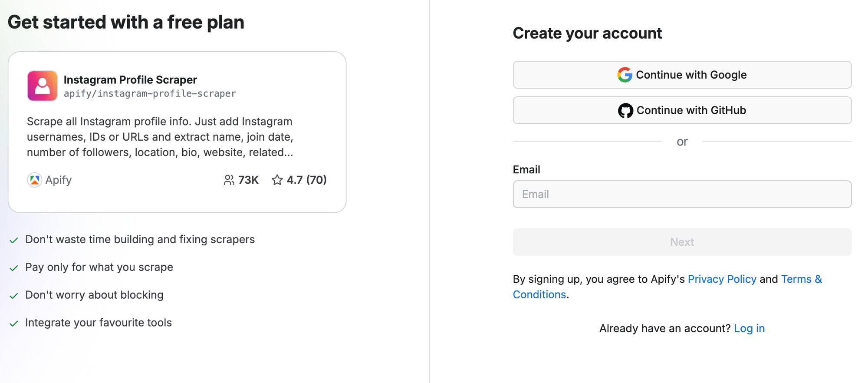The width and height of the screenshot is (868, 383).
Task: Click the 73K users count
Action: click(x=248, y=180)
